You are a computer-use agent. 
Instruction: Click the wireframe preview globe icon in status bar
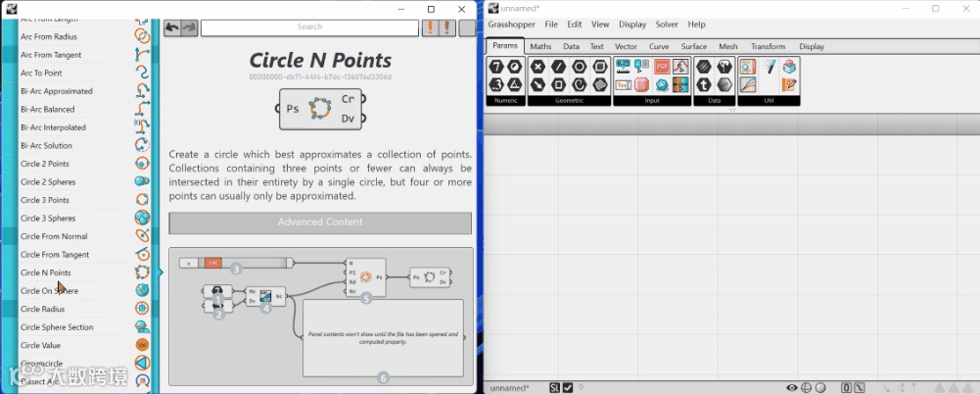tap(807, 388)
